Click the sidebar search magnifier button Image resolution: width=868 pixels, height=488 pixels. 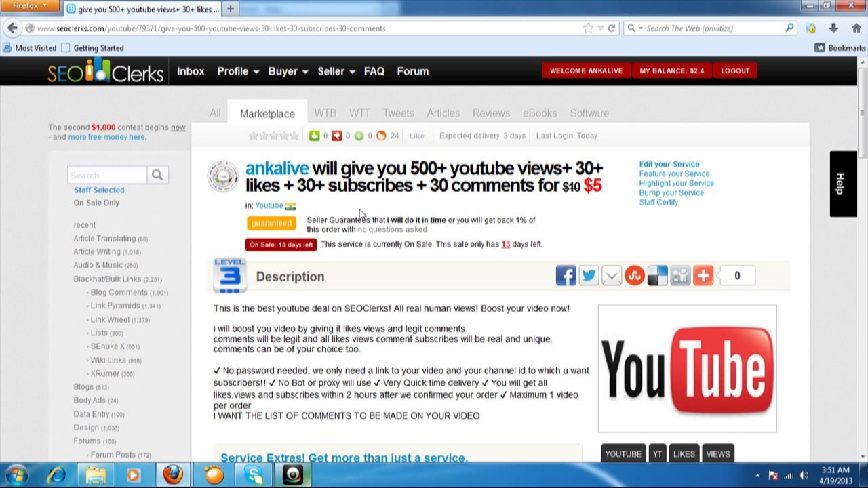point(157,175)
